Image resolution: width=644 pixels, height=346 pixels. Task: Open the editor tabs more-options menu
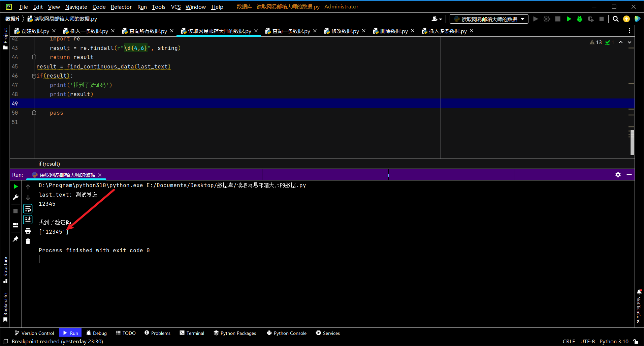[630, 31]
